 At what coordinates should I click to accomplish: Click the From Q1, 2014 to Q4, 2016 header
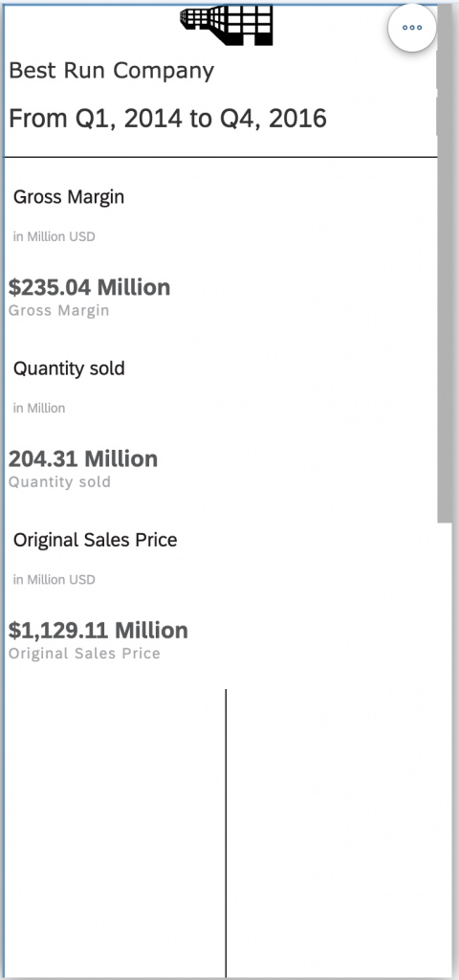click(x=167, y=118)
